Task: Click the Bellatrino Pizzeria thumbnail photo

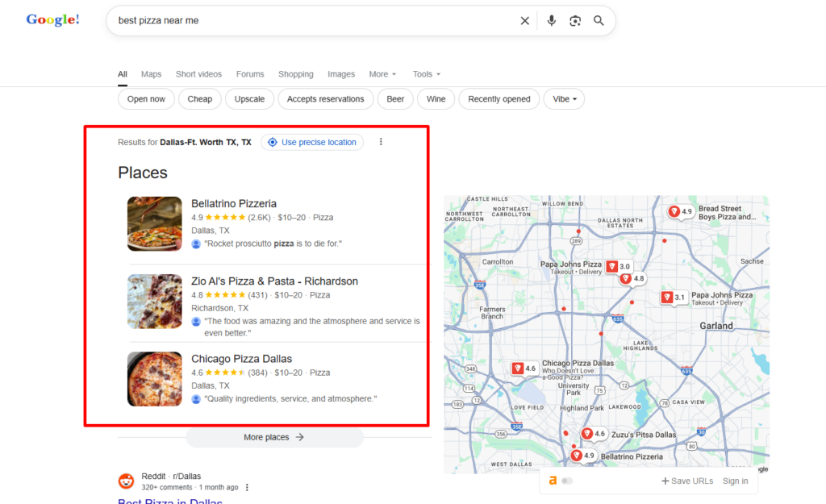Action: [154, 223]
